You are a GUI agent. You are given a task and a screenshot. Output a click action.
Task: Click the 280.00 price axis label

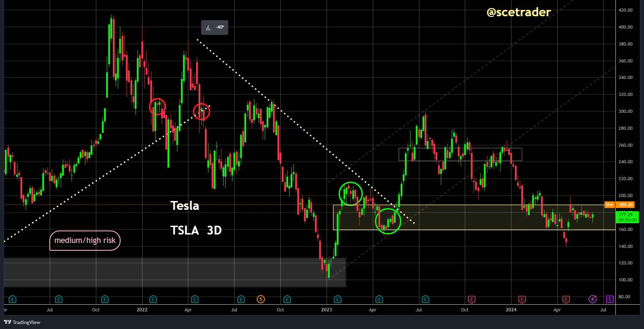point(626,128)
